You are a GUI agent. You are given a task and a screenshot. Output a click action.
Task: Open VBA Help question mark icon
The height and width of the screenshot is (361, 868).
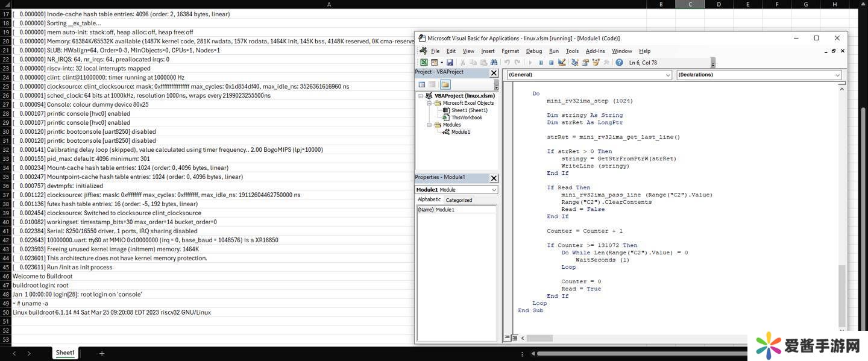[x=619, y=63]
